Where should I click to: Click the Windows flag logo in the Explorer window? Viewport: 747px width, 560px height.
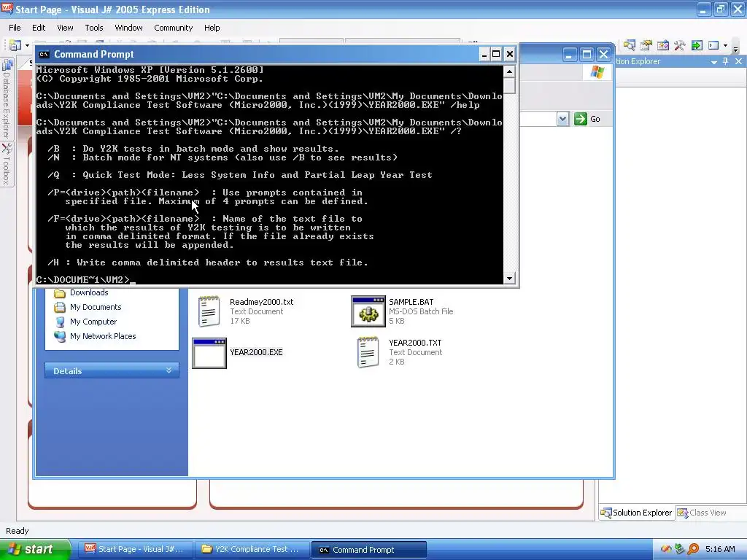coord(597,72)
